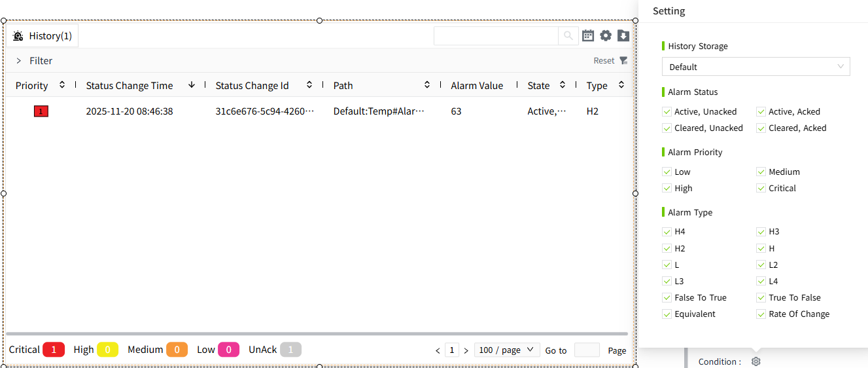The width and height of the screenshot is (868, 368).
Task: Click the Reset filter funnel icon
Action: pos(623,61)
